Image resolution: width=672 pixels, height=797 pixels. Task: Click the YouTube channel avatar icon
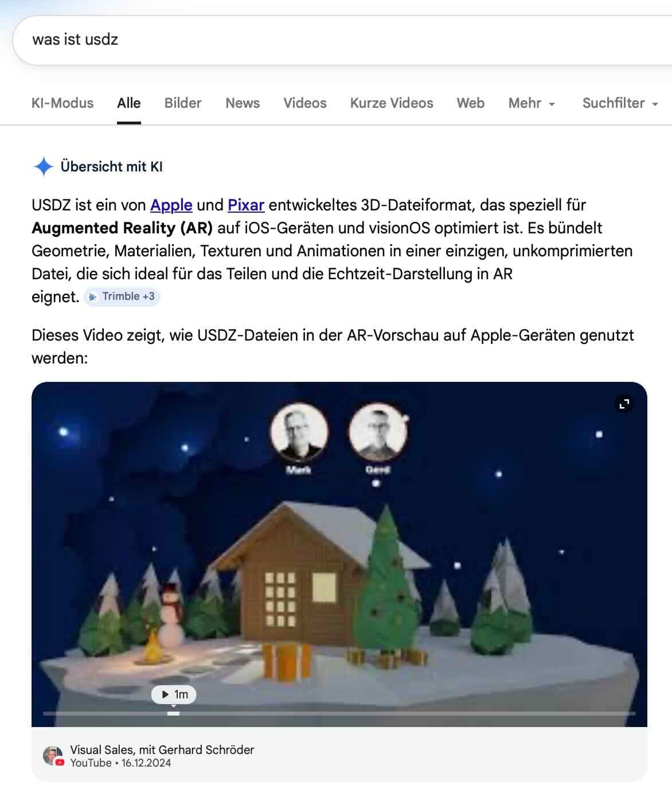[54, 756]
